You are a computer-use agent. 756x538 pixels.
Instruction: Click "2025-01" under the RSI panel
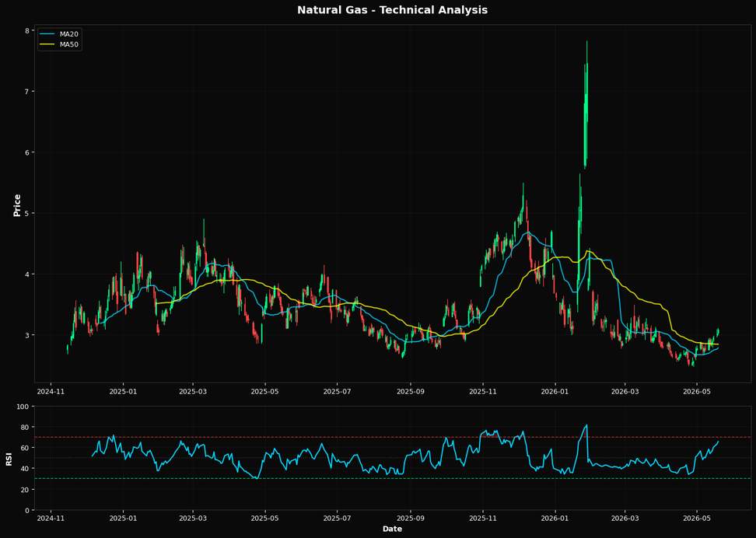[124, 519]
